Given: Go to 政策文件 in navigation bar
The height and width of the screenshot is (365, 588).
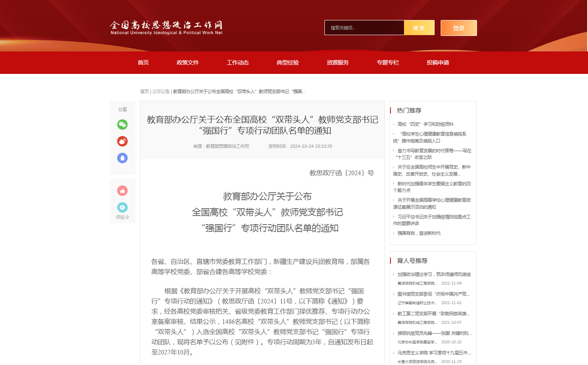Looking at the screenshot, I should pyautogui.click(x=188, y=62).
